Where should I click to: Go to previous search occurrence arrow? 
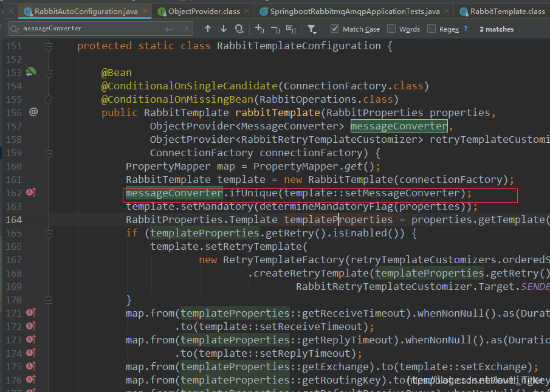208,29
